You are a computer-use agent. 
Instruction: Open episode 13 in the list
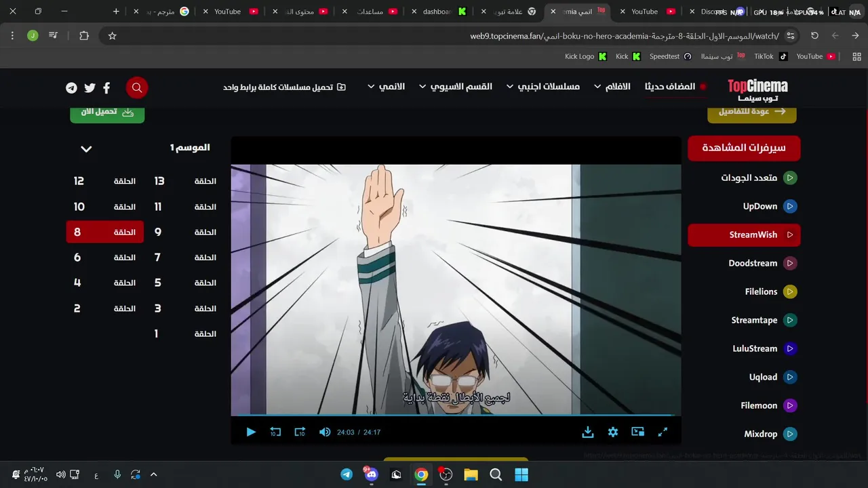click(x=184, y=181)
